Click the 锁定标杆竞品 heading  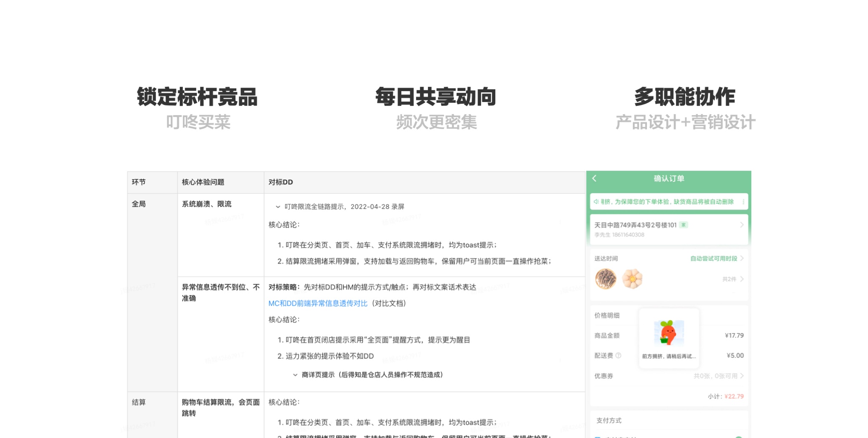197,97
